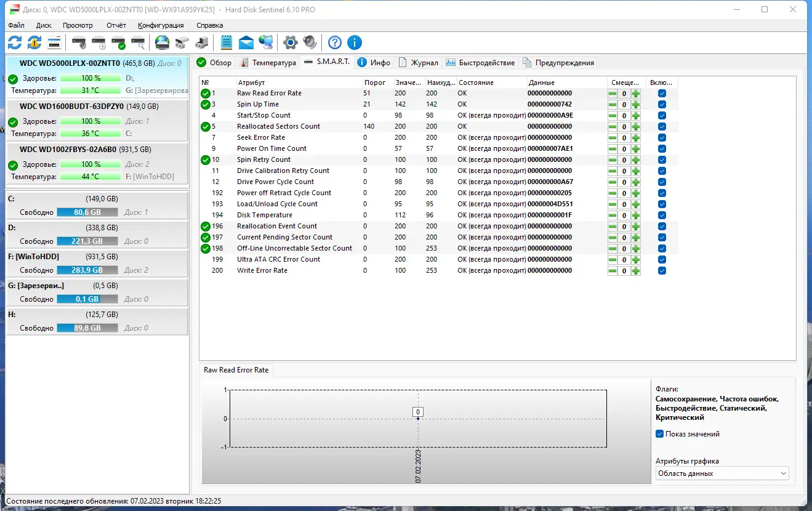Disable the 'Показ значений' checkbox
812x511 pixels.
point(660,434)
